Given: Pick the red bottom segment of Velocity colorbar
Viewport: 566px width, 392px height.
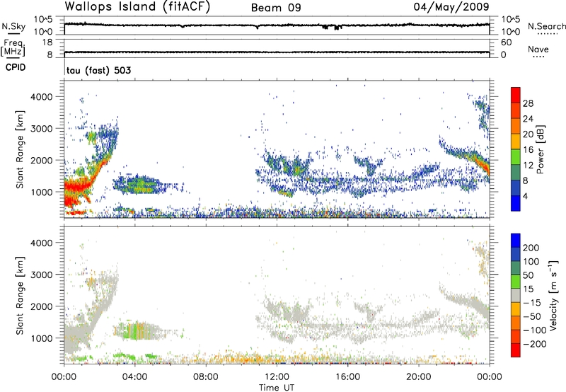Looking at the screenshot, I should coord(516,350).
